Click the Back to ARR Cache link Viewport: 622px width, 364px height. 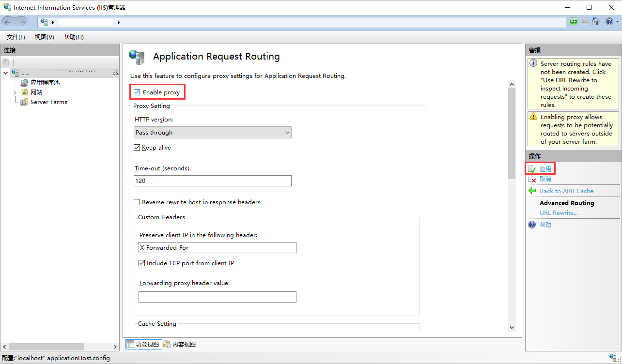566,191
